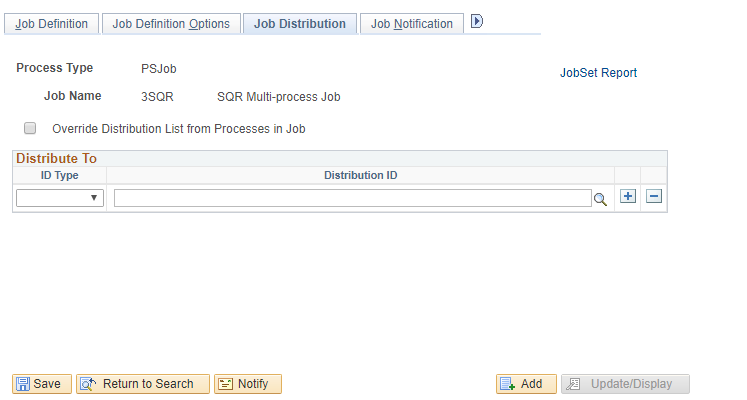This screenshot has height=400, width=747.
Task: Open the Job Definition Options tab
Action: pyautogui.click(x=171, y=24)
